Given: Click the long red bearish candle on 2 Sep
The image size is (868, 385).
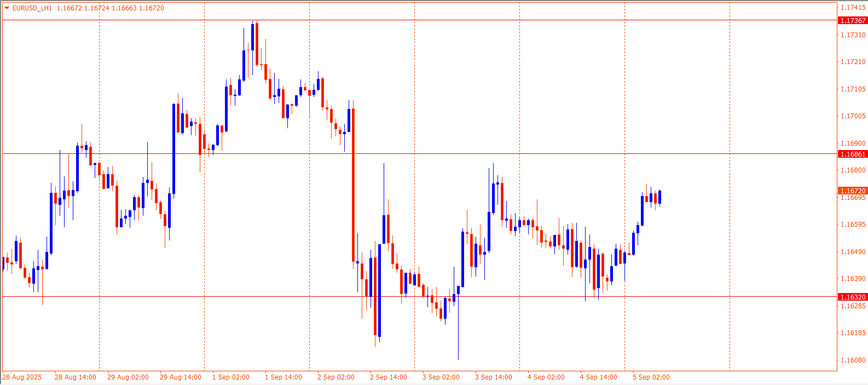Looking at the screenshot, I should [x=354, y=186].
